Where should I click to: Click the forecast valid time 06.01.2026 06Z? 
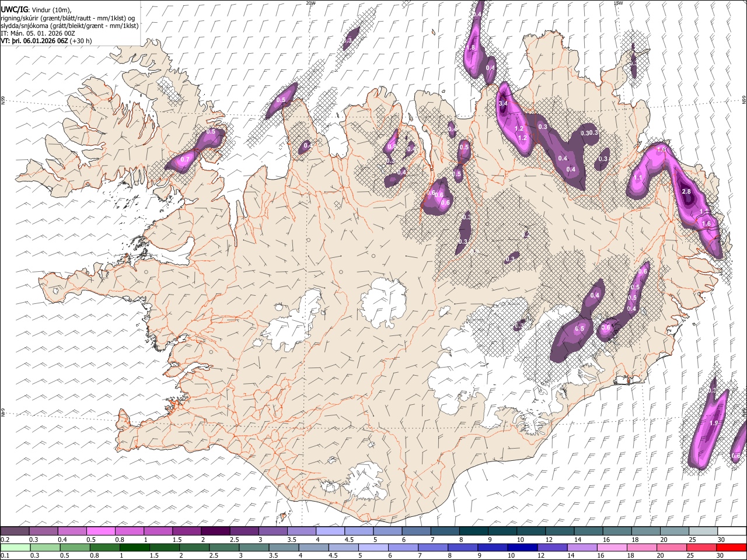click(46, 41)
